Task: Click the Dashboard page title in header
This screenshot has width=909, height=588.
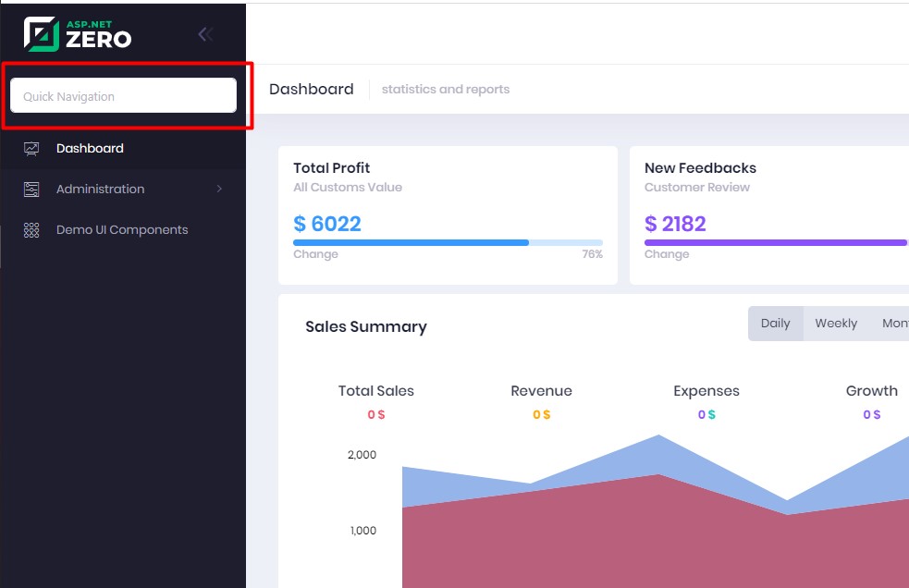Action: tap(311, 90)
